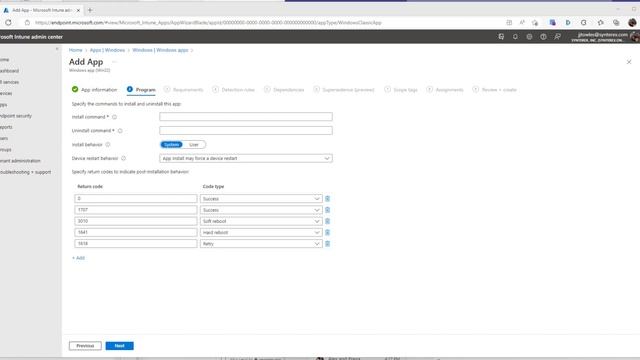Open Reports in sidebar
Viewport: 640px width, 360px height.
[6, 127]
